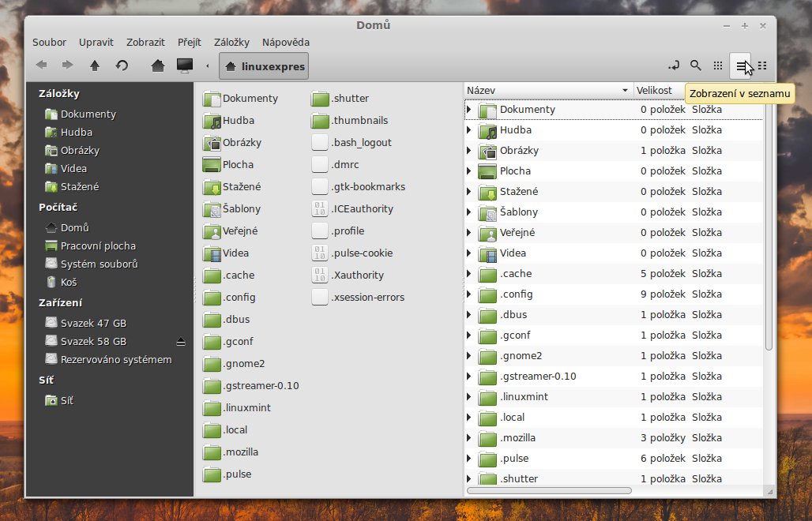The image size is (812, 521).
Task: Open Síť network location in sidebar
Action: tap(59, 400)
